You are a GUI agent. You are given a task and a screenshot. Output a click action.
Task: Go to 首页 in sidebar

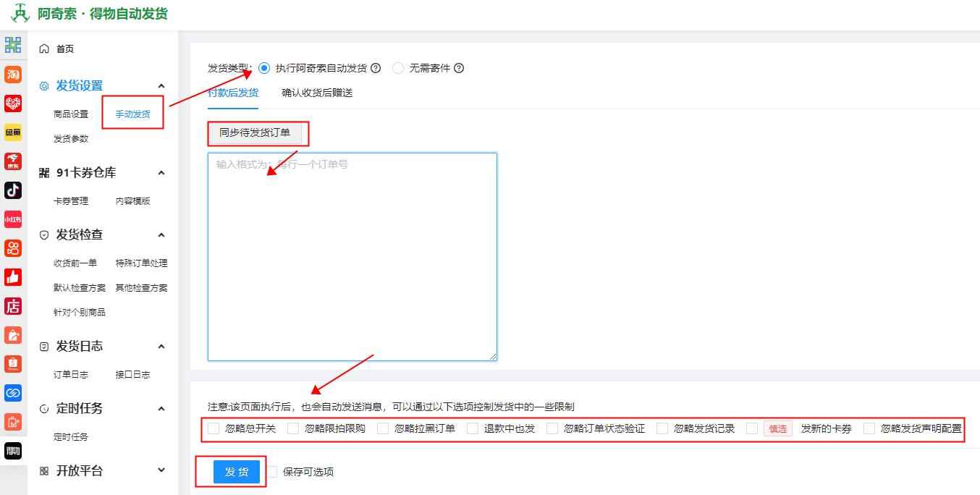tap(65, 48)
